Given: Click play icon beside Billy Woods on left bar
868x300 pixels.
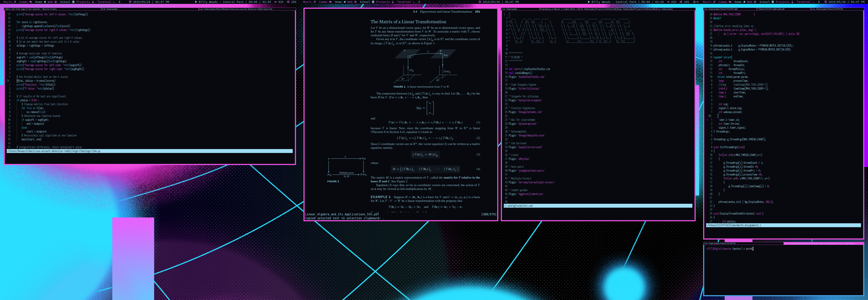Looking at the screenshot, I should [196, 2].
